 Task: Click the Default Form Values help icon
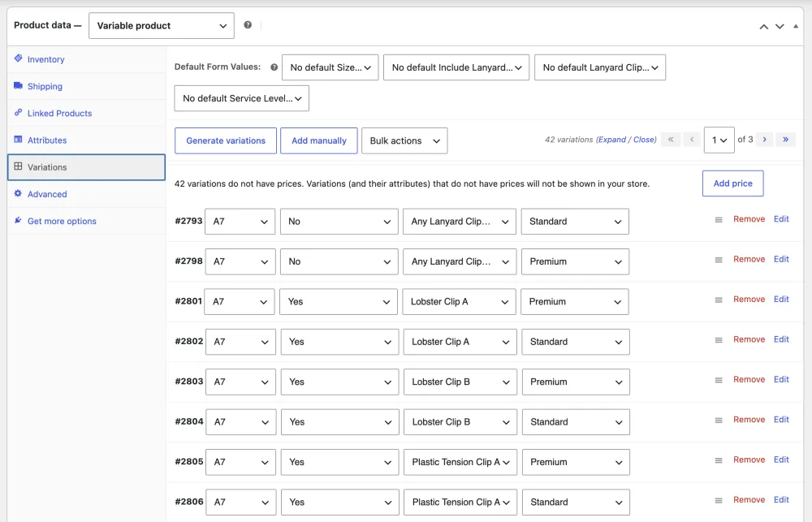click(x=274, y=67)
